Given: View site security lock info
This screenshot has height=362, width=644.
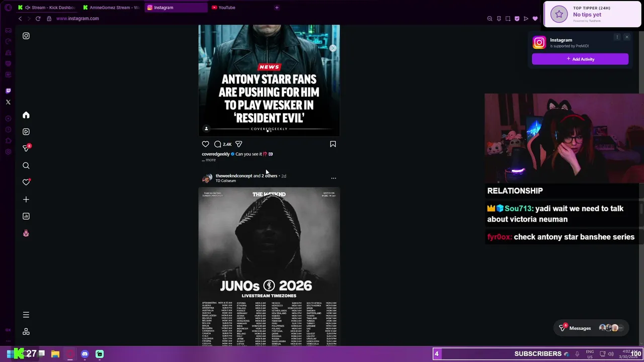Looking at the screenshot, I should point(49,19).
